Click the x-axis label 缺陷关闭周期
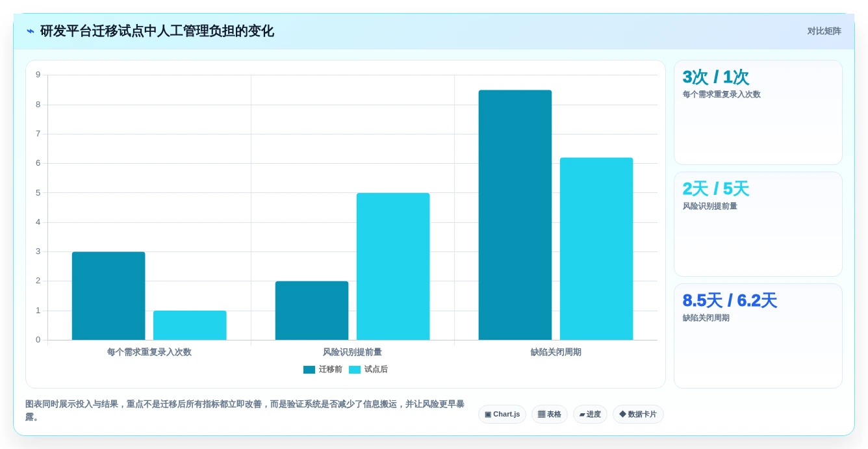868x449 pixels. click(555, 352)
